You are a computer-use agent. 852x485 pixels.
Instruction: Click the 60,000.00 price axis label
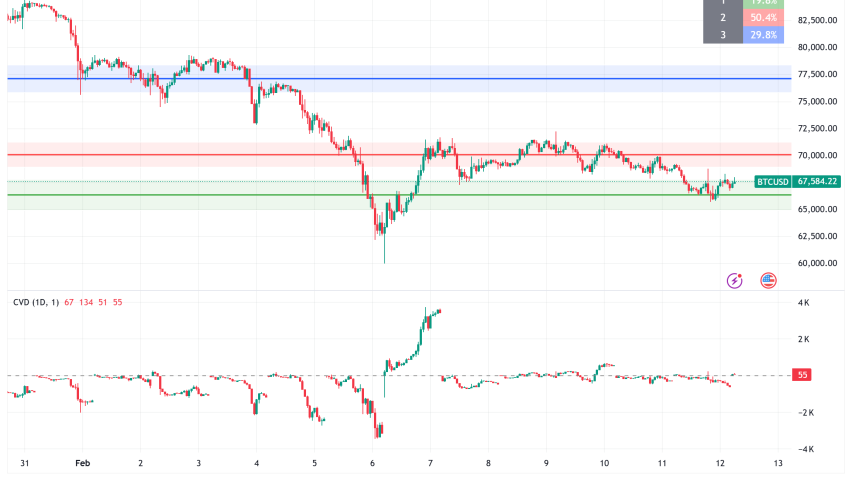click(x=817, y=264)
